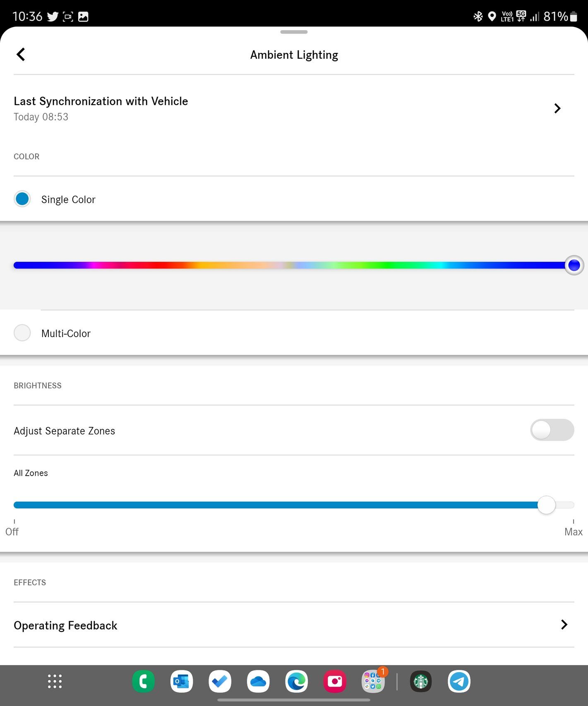Screen dimensions: 588x706
Task: Launch OneDrive cloud icon
Action: pyautogui.click(x=258, y=681)
